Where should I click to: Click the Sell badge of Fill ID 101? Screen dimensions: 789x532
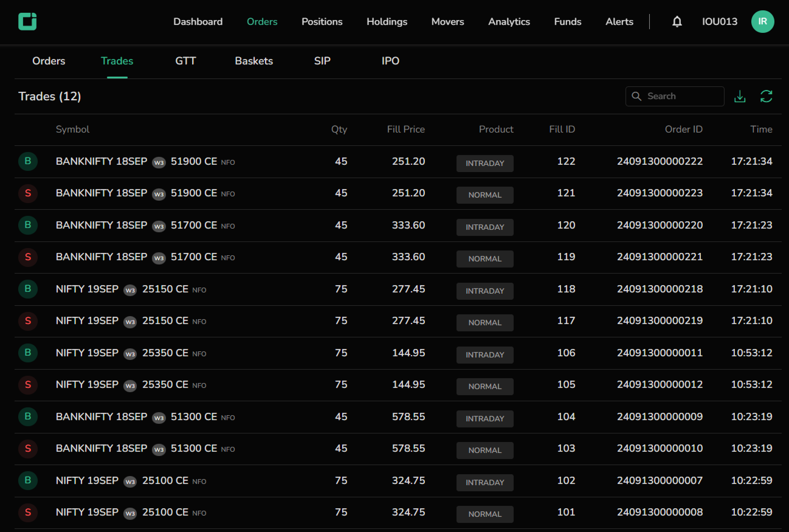tap(28, 512)
